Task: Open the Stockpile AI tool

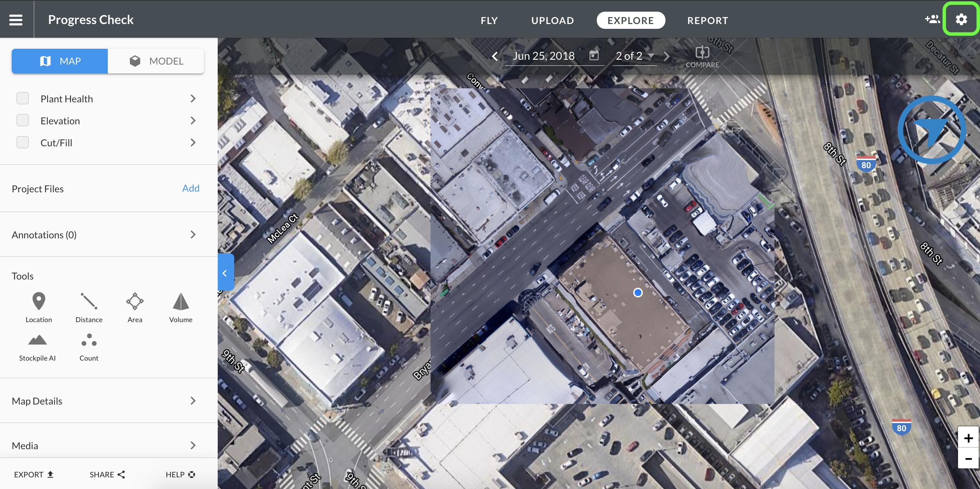Action: (37, 346)
